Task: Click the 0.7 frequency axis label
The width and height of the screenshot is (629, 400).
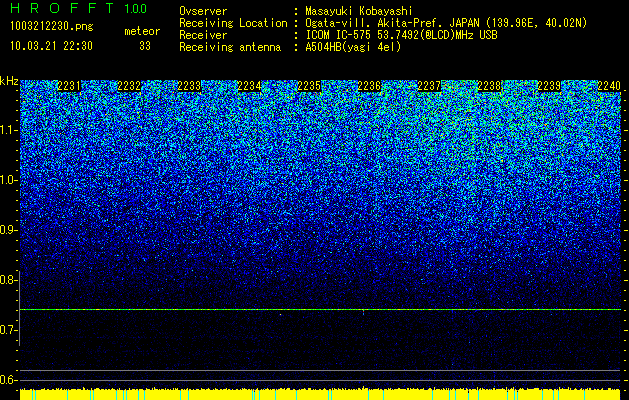Action: click(9, 330)
